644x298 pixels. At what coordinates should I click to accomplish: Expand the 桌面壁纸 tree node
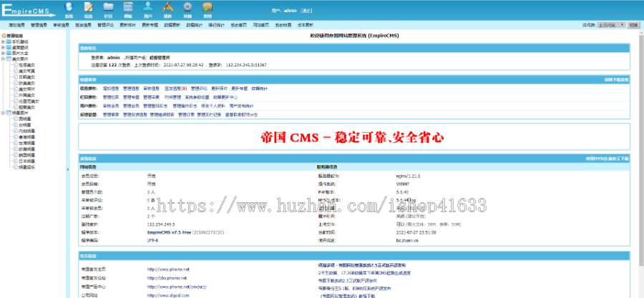pyautogui.click(x=4, y=48)
